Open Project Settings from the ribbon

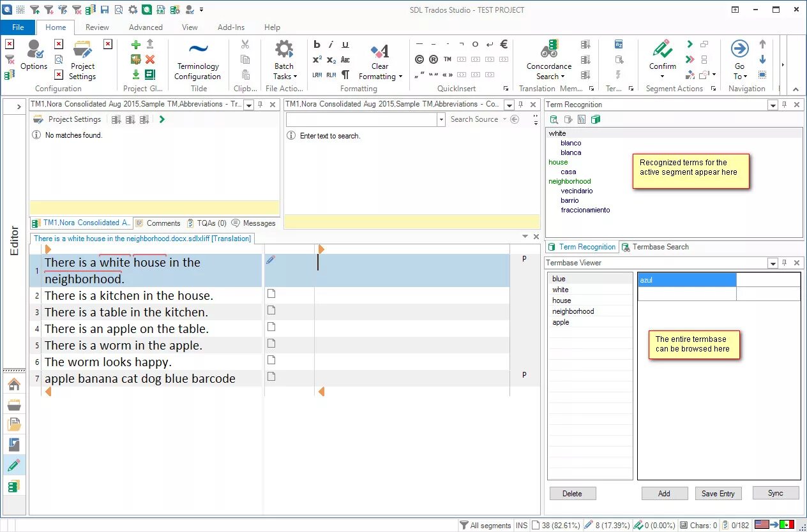tap(82, 59)
